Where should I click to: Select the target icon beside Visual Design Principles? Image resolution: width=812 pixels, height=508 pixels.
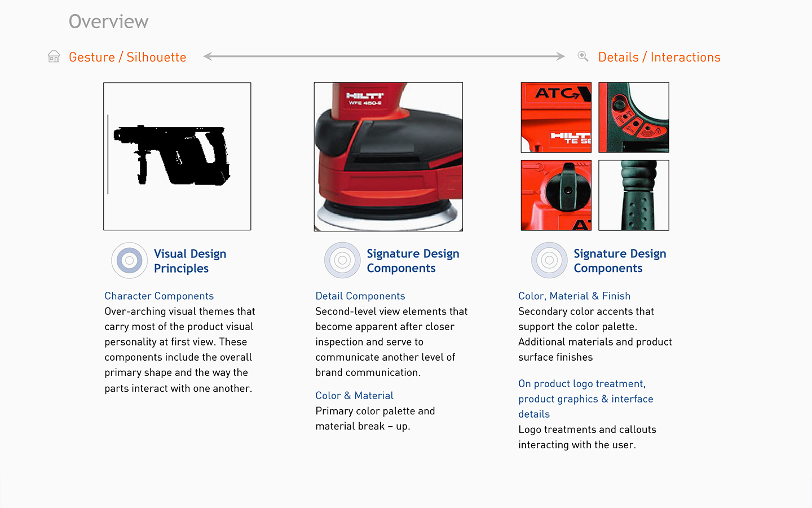pos(129,260)
